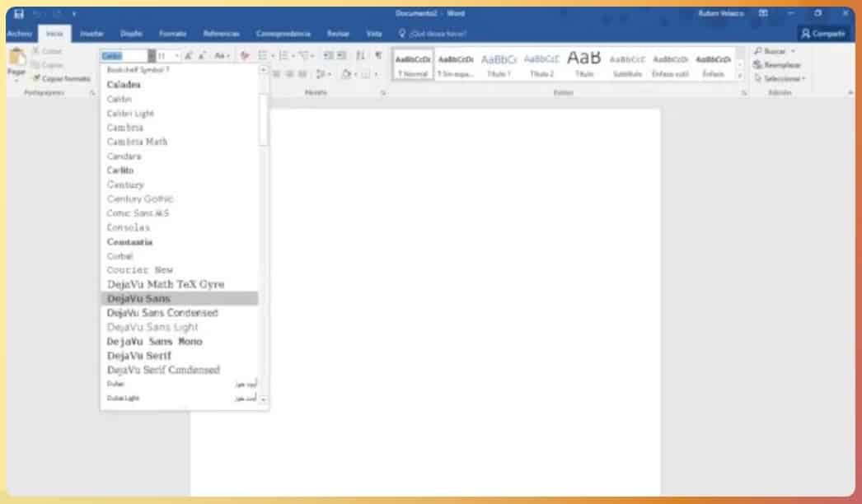
Task: Choose DejaVu Serif Condensed font
Action: 179,370
